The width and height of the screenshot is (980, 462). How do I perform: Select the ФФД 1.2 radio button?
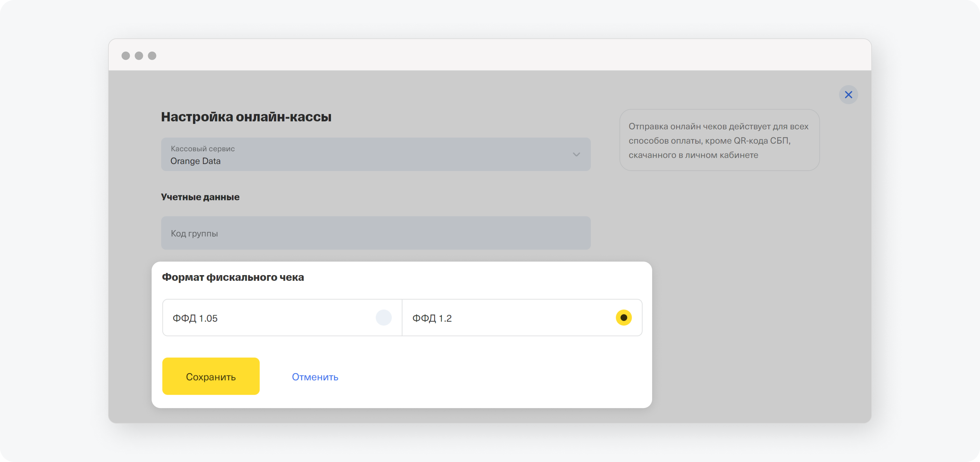pos(624,317)
